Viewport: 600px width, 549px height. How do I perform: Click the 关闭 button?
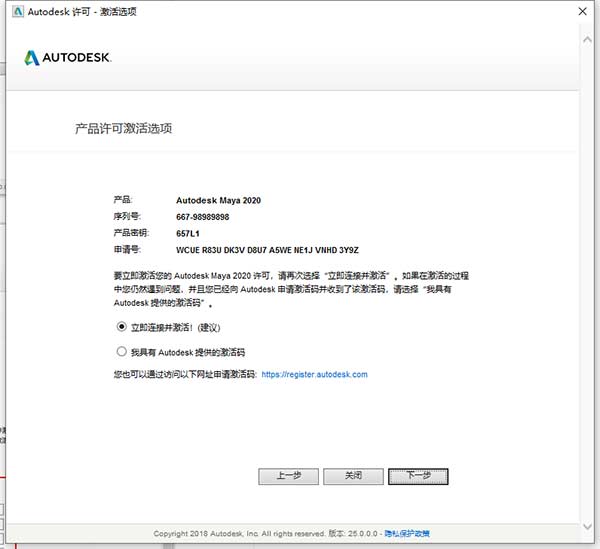(353, 476)
